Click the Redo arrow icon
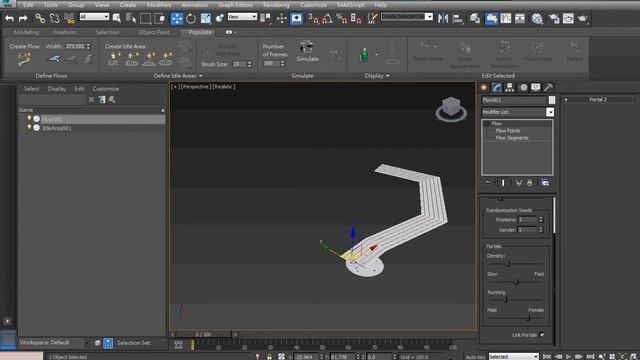 pos(23,18)
